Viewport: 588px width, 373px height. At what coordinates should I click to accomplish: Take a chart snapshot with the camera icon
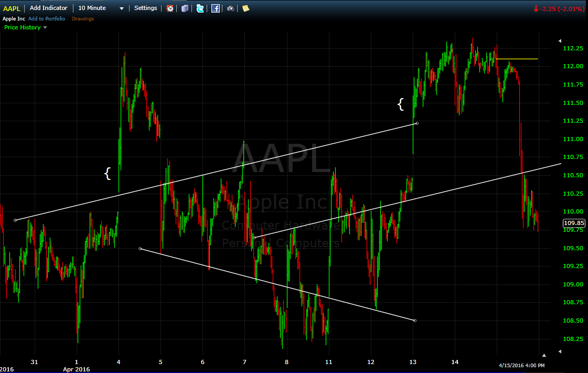click(x=230, y=8)
